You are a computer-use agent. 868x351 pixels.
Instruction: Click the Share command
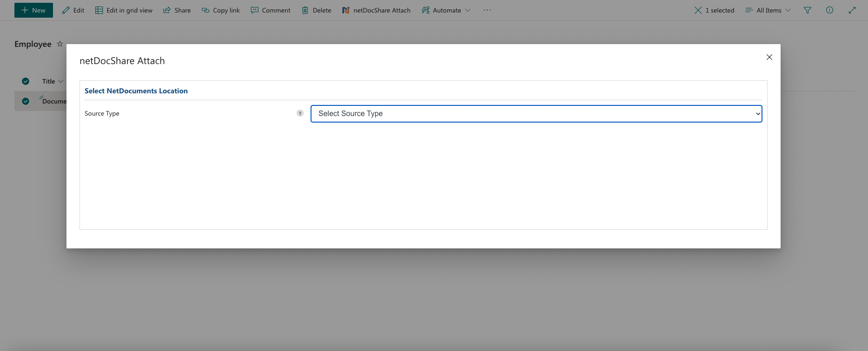pos(177,10)
